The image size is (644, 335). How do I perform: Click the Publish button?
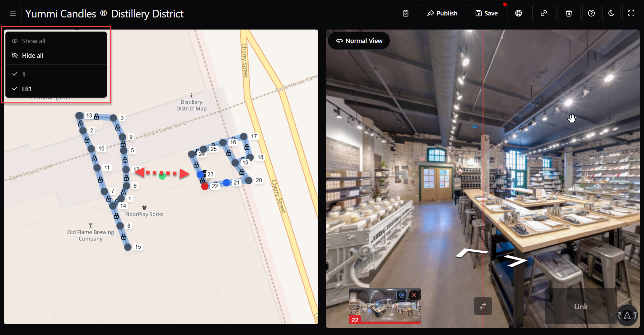click(x=442, y=13)
